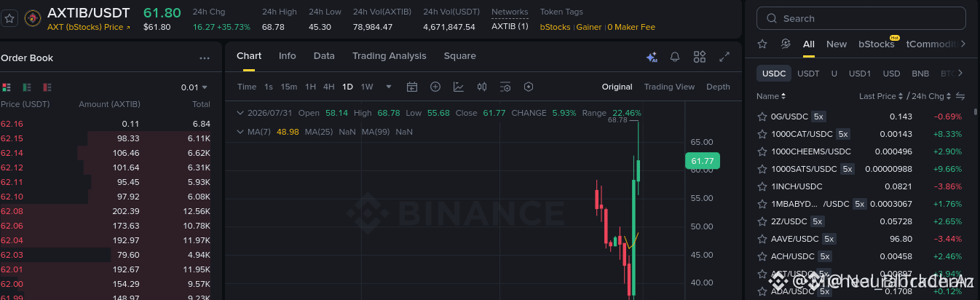Sort market list by Last Price

coord(880,96)
